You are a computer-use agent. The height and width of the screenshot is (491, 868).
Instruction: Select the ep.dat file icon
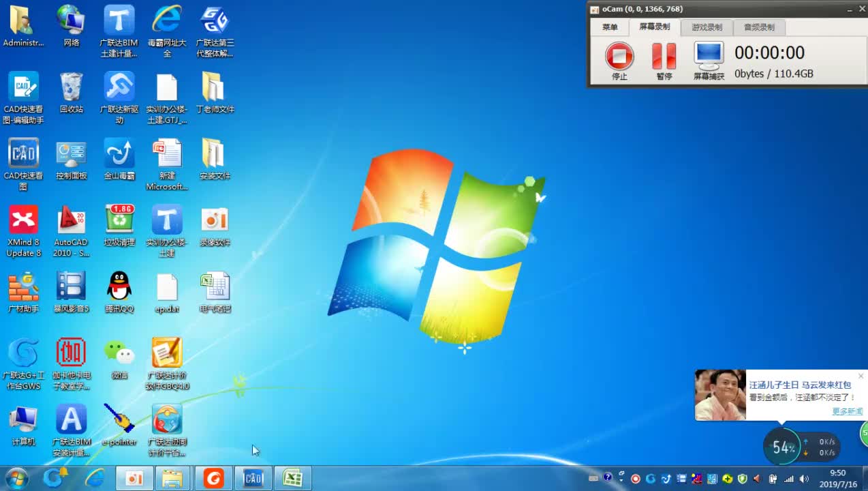click(167, 292)
